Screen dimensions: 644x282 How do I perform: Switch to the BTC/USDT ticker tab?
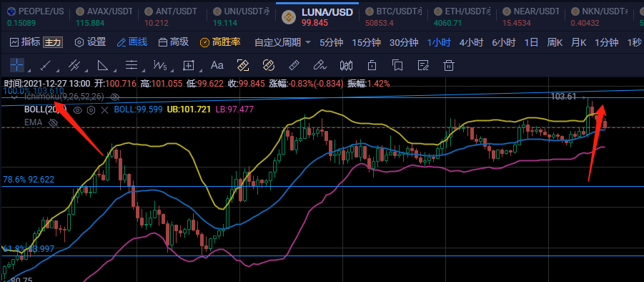click(x=393, y=16)
